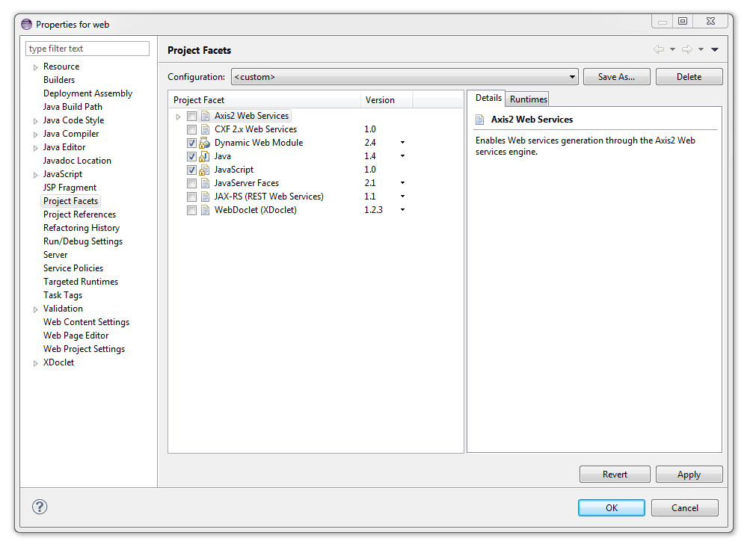Viewport: 756px width, 550px height.
Task: Click the JAX-RS facet icon
Action: [x=206, y=196]
